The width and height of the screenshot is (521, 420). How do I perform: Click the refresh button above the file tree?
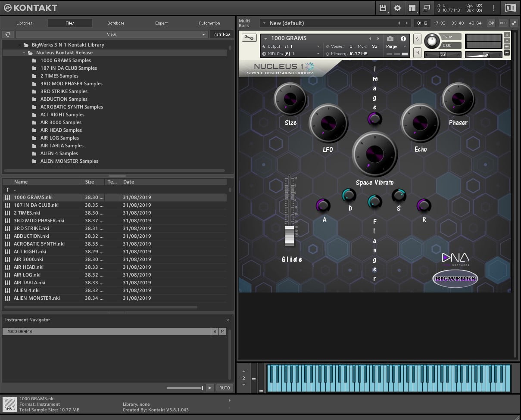pyautogui.click(x=7, y=34)
